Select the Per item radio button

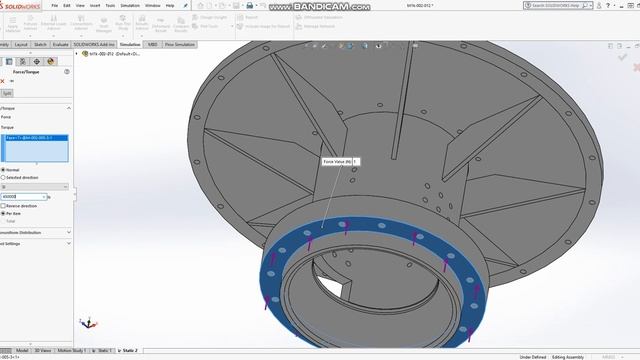click(x=3, y=213)
